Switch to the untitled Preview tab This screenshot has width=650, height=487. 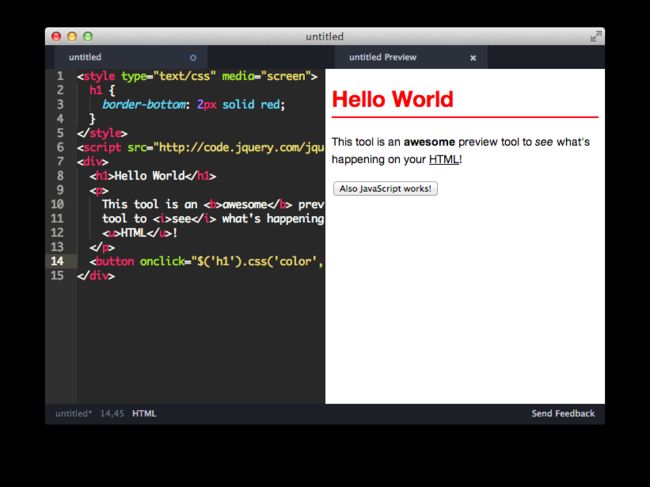point(410,57)
